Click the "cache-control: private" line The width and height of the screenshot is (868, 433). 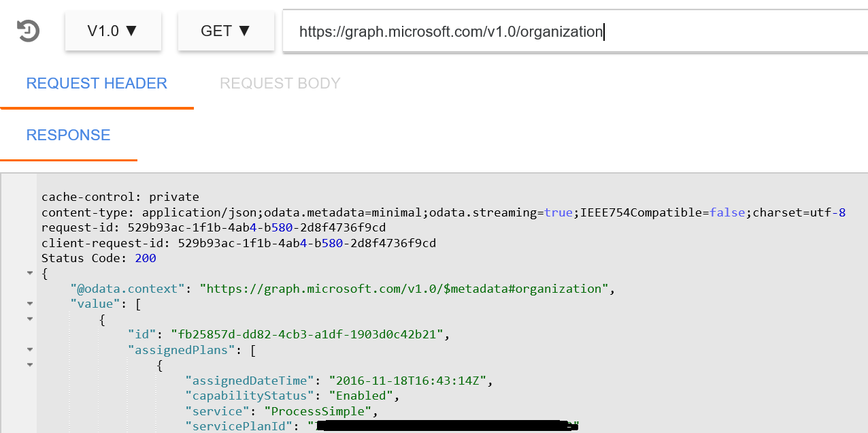120,197
